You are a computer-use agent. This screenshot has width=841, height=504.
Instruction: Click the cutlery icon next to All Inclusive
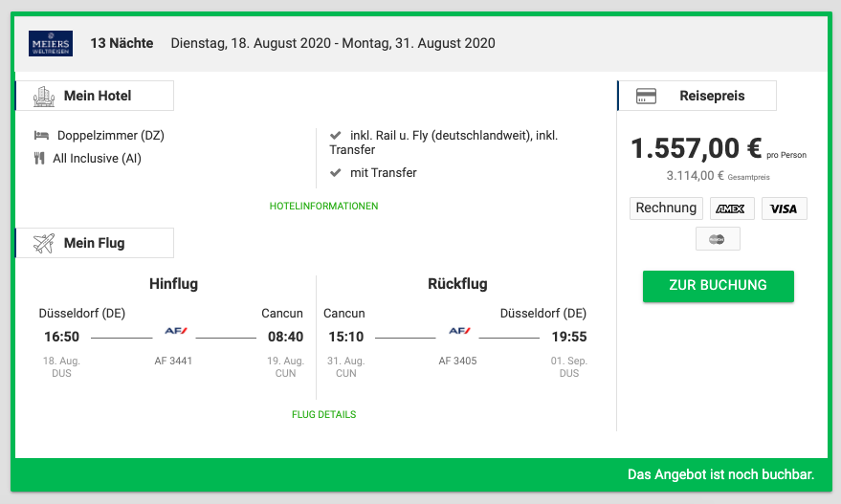40,159
